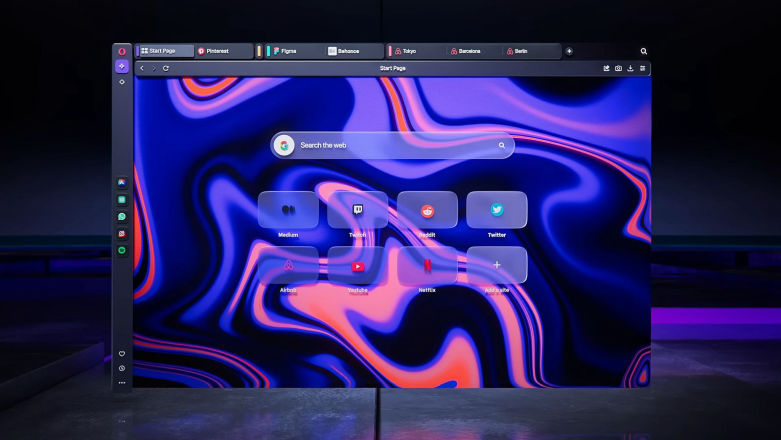Image resolution: width=781 pixels, height=440 pixels.
Task: Switch to the Pinterest tab
Action: 220,51
